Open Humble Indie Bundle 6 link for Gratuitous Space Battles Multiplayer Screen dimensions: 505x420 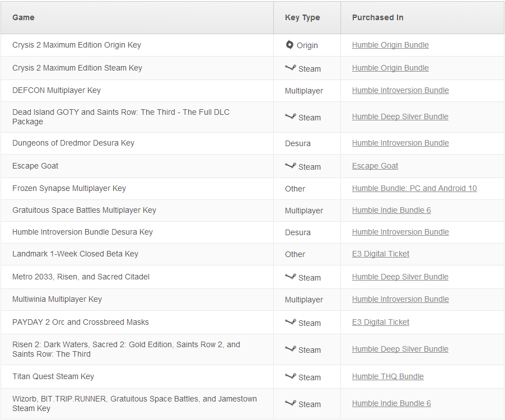[391, 210]
